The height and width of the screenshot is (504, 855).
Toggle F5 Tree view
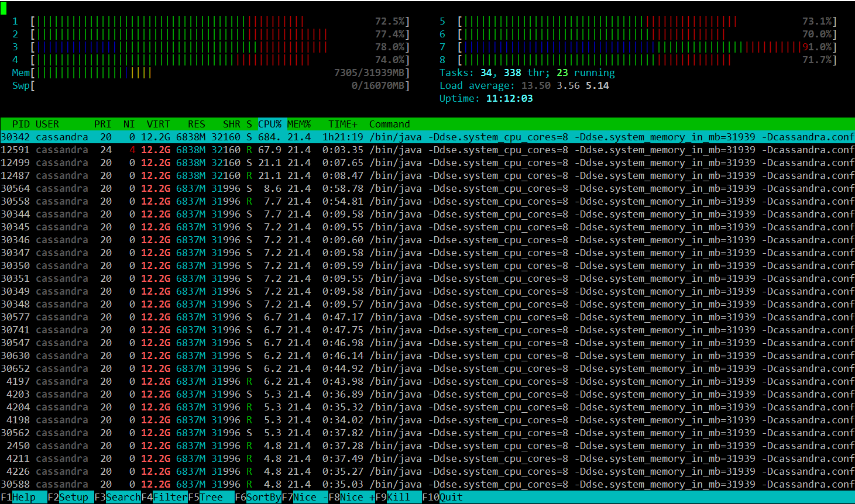click(x=211, y=498)
